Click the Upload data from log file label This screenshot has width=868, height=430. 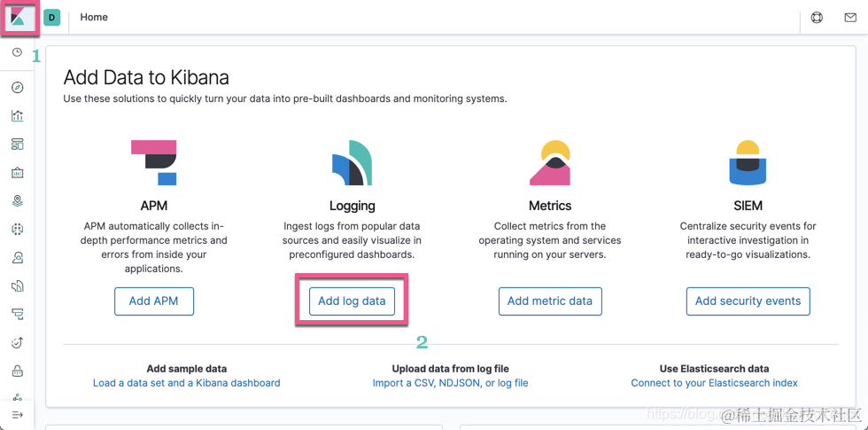[x=451, y=369]
